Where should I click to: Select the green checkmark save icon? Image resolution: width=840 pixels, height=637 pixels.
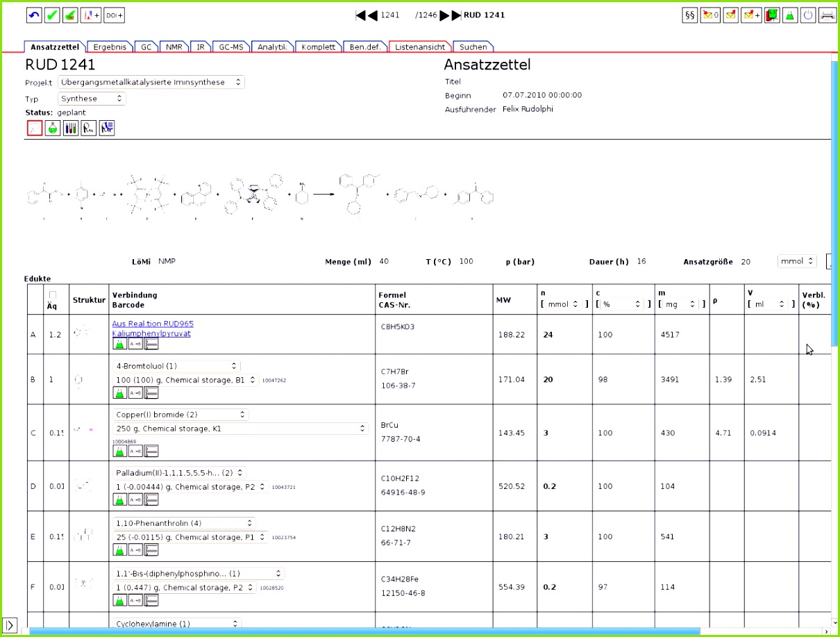point(51,15)
